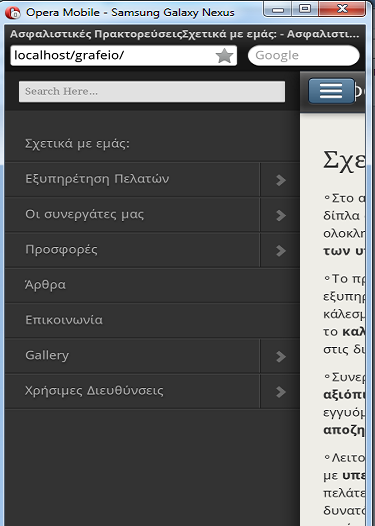The height and width of the screenshot is (526, 375).
Task: Maximize the Opera Mobile window
Action: click(304, 9)
